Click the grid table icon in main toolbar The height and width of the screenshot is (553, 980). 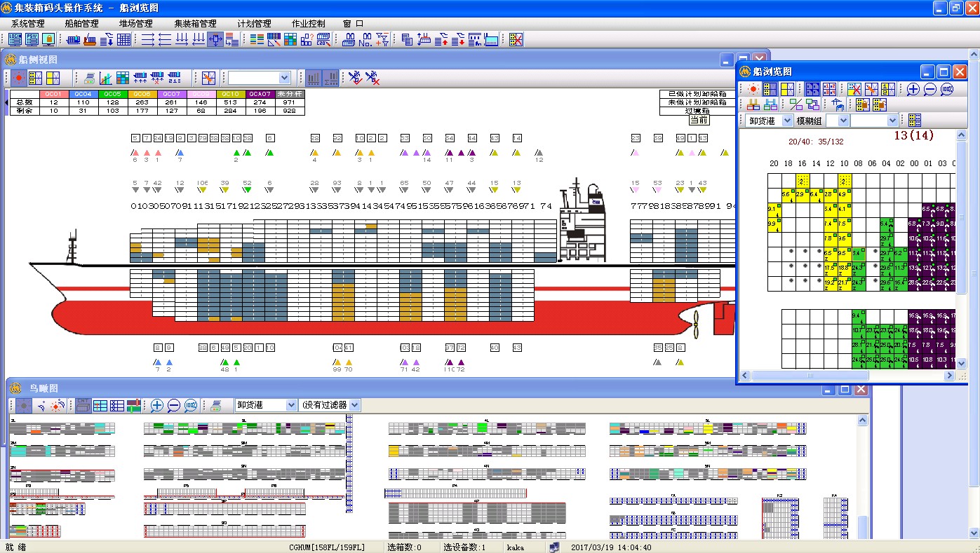click(123, 39)
